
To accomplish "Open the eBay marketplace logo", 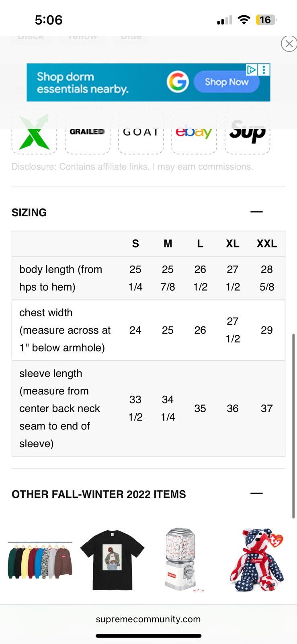I will point(194,132).
